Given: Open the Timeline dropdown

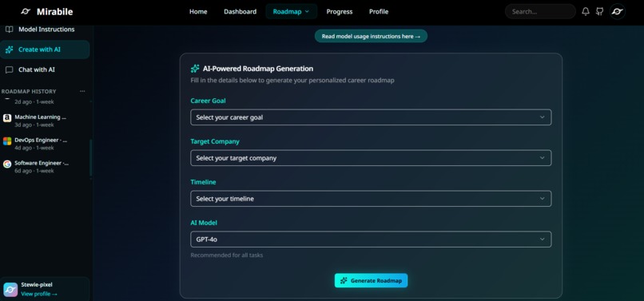Looking at the screenshot, I should tap(371, 198).
